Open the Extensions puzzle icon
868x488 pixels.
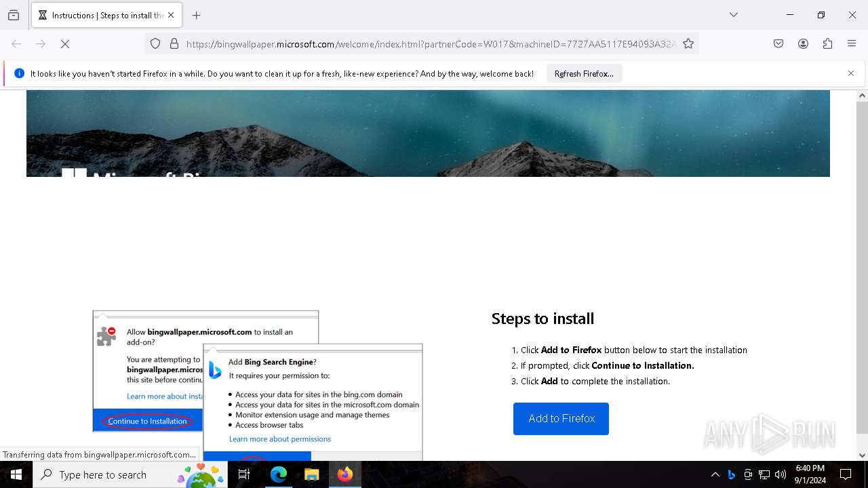point(827,43)
